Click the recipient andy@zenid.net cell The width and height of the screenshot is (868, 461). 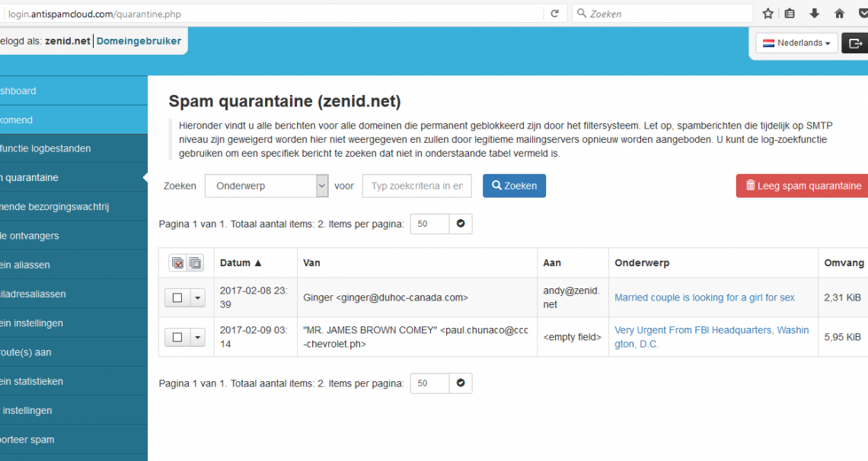point(571,297)
